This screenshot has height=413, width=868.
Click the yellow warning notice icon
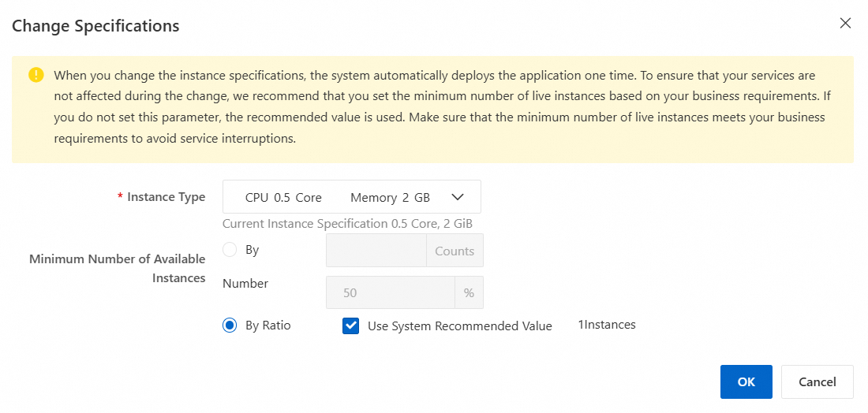pos(36,75)
